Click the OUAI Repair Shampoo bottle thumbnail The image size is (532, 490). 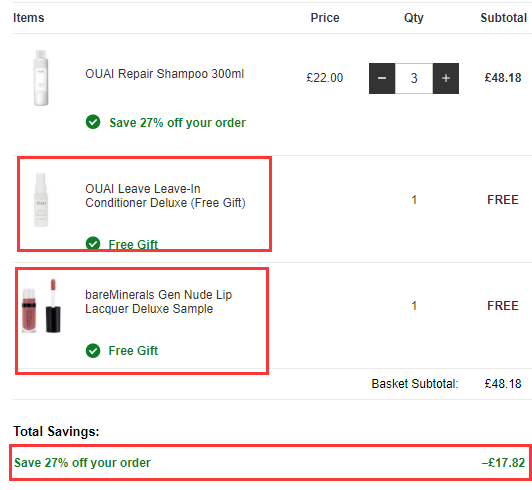41,78
